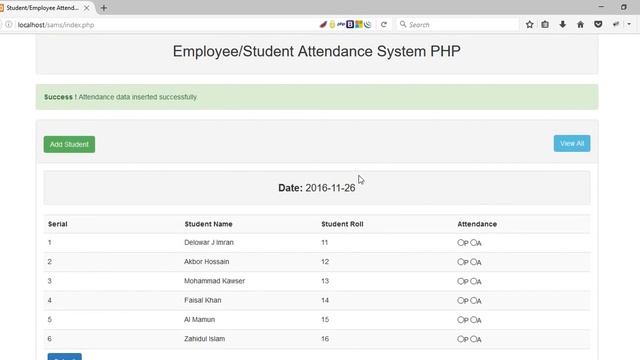Open the toolbar overflow dropdown arrow
The image size is (640, 360).
(629, 24)
